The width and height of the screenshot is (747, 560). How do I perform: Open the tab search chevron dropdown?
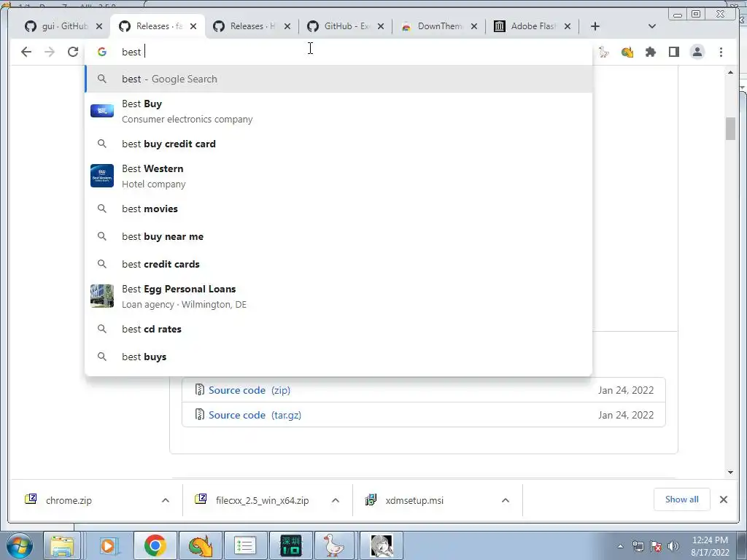pos(652,26)
